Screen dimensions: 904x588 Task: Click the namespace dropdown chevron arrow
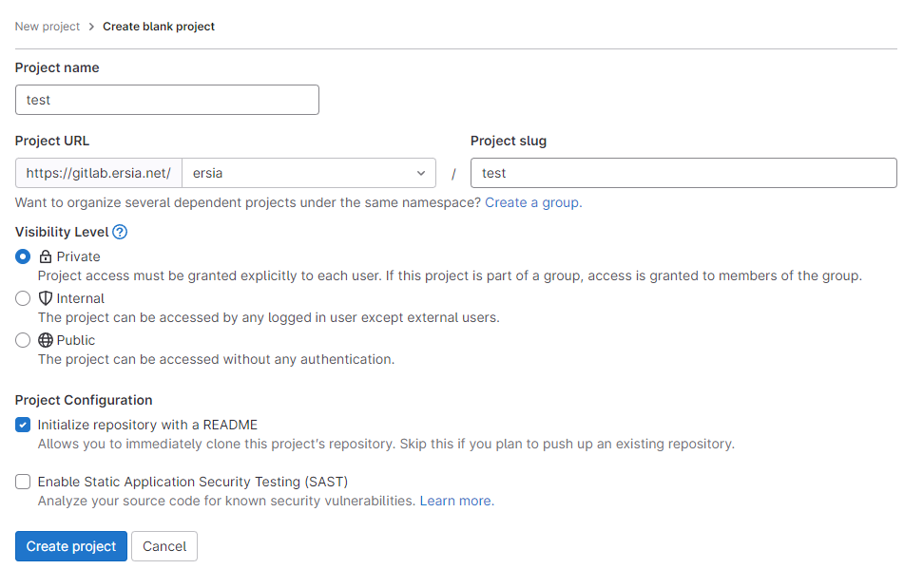coord(421,173)
